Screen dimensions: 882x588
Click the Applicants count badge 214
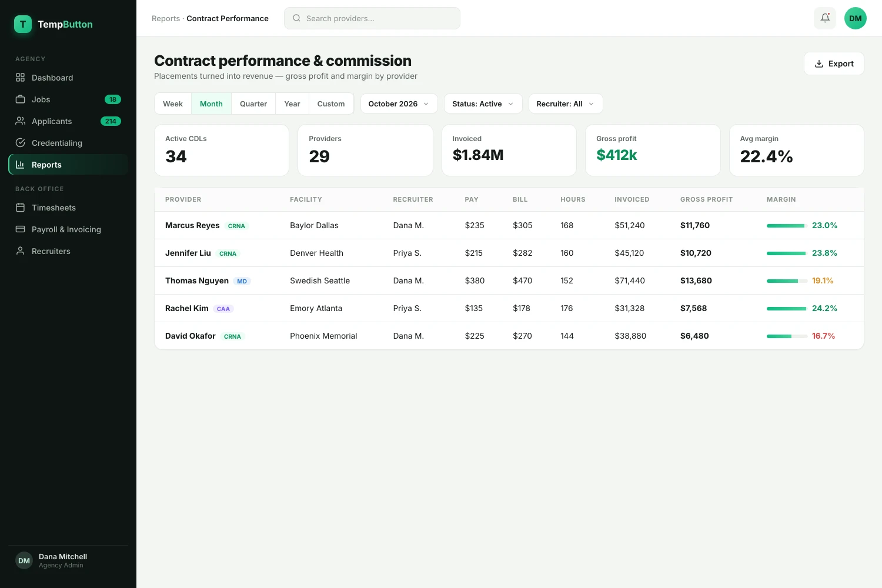tap(111, 121)
